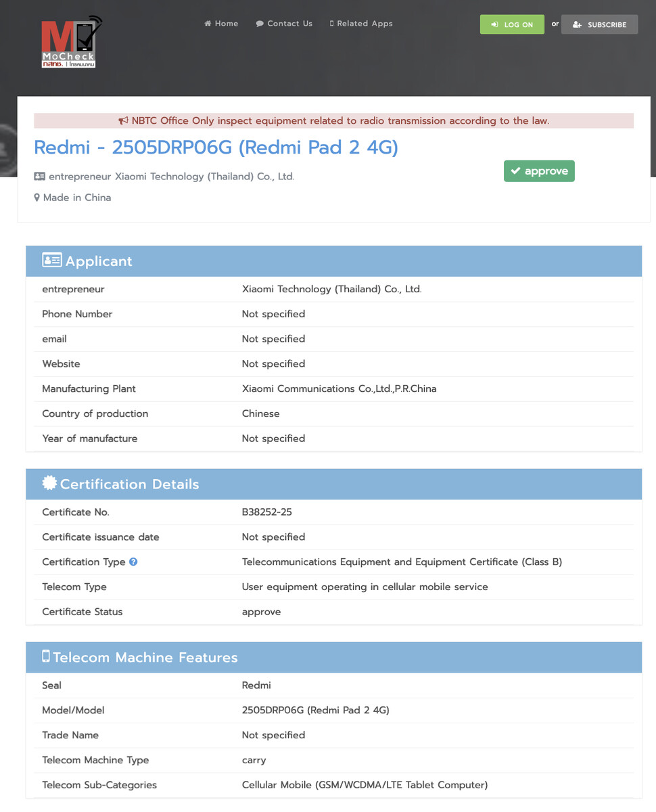This screenshot has width=656, height=812.
Task: Click the LOG ON button
Action: [512, 24]
